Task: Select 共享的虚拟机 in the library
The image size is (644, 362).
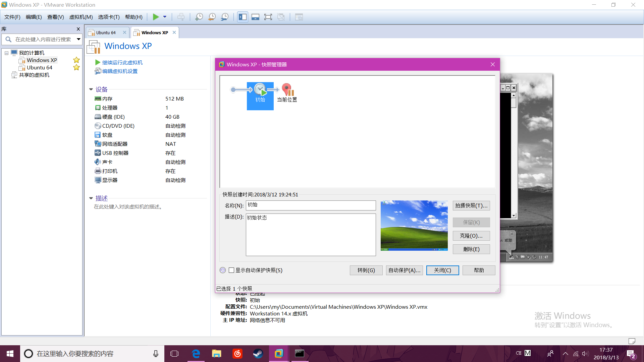Action: coord(34,75)
